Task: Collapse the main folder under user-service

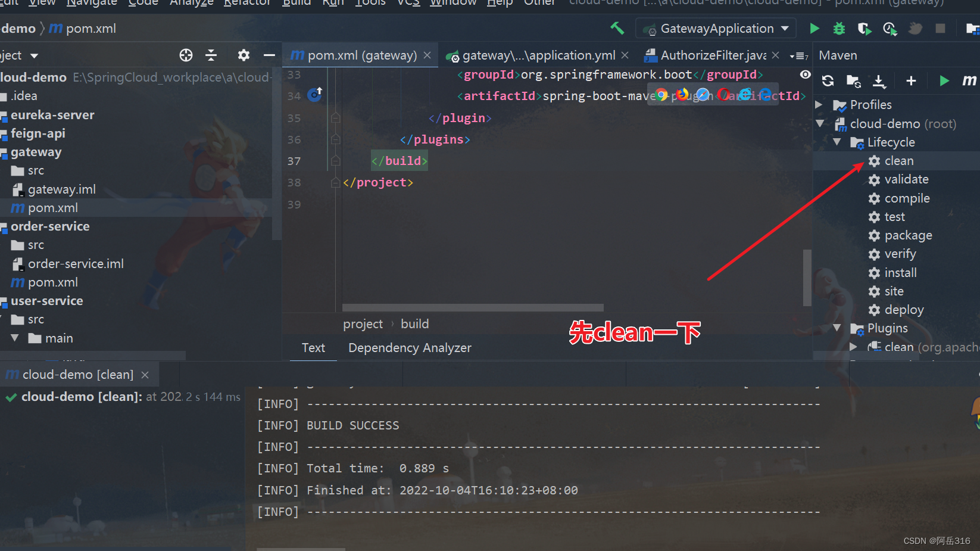Action: (15, 338)
